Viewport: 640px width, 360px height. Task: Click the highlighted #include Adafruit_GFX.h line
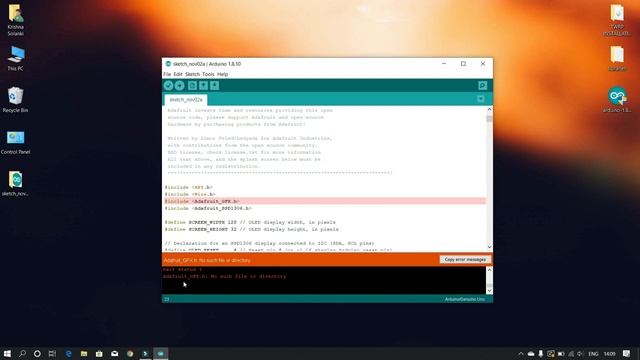click(325, 201)
